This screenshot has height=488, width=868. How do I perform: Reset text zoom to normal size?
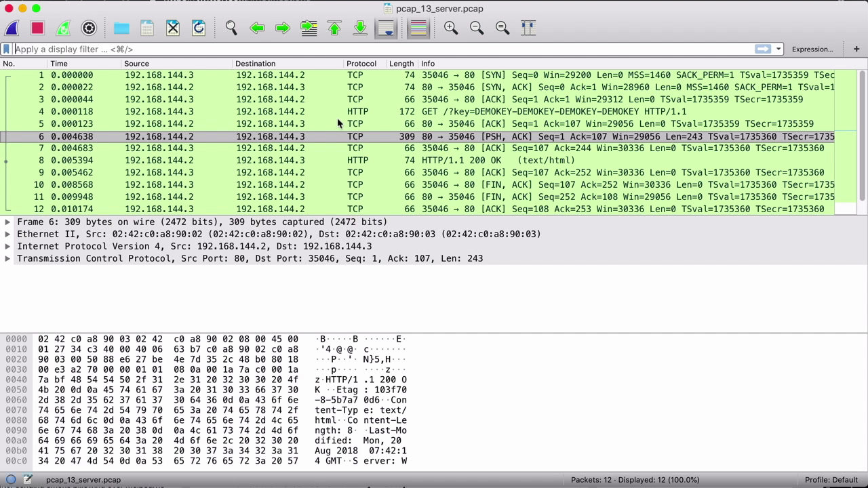(502, 28)
